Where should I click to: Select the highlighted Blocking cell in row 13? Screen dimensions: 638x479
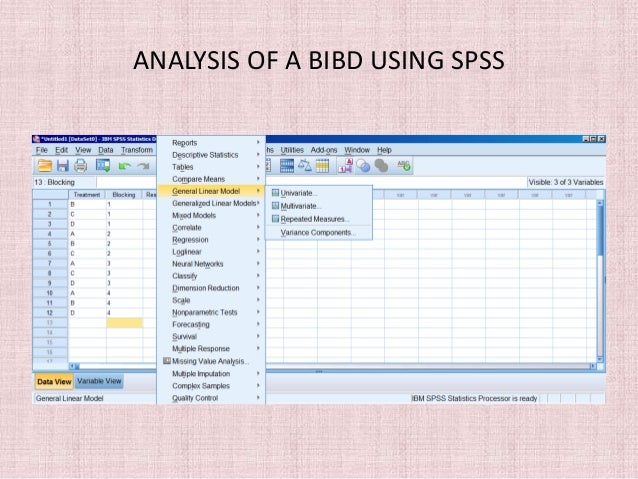125,323
